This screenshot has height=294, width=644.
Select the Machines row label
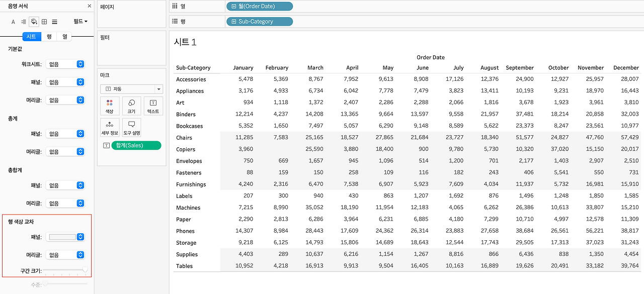coord(188,208)
